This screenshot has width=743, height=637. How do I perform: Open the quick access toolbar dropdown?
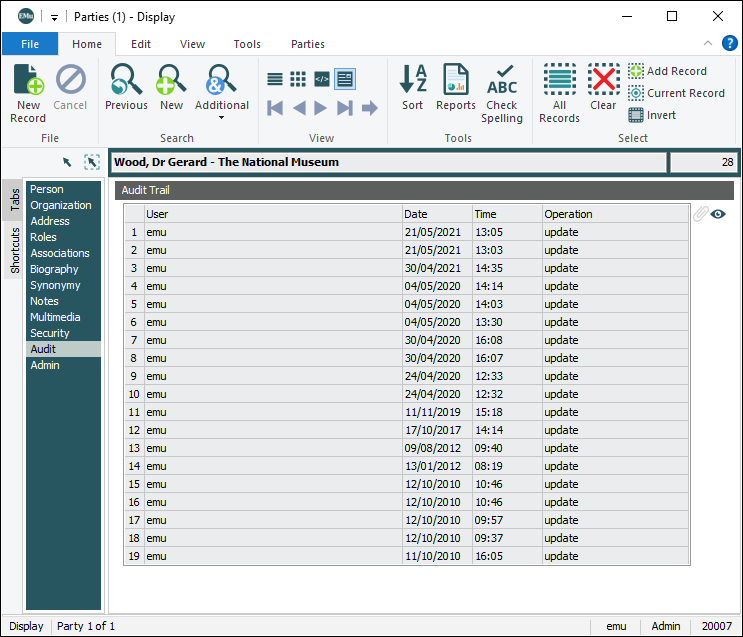click(x=55, y=17)
